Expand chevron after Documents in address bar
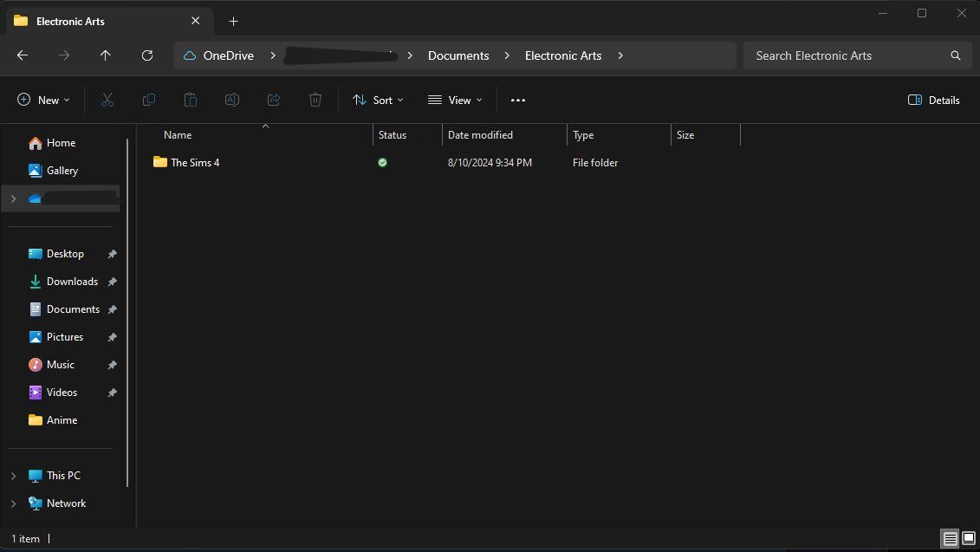This screenshot has height=552, width=980. coord(507,55)
